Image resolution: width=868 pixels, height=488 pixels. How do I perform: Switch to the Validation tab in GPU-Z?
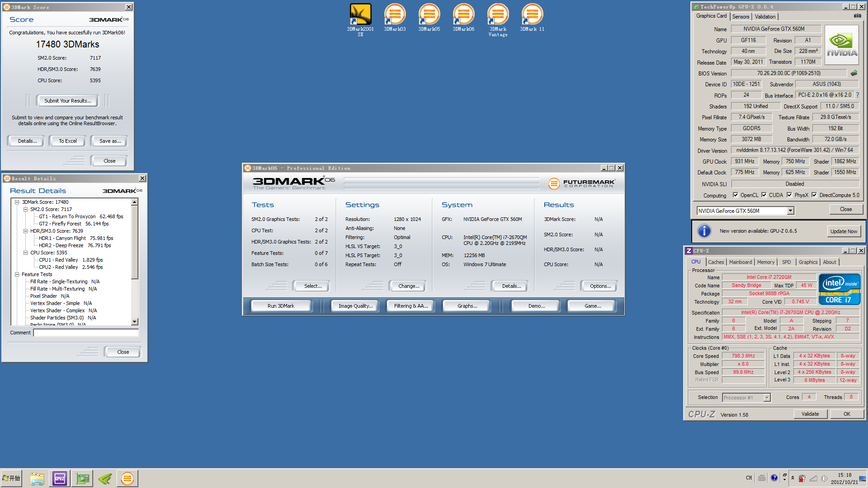tap(765, 17)
